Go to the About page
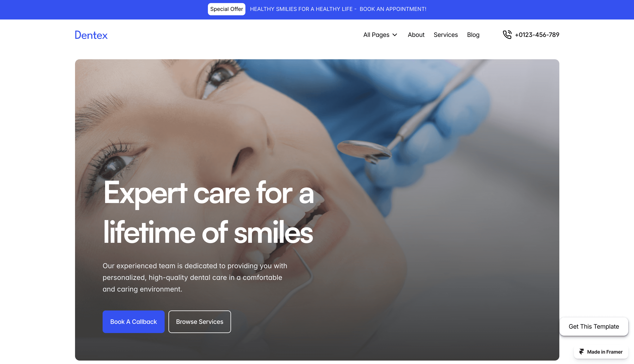Screen dimensions: 634x364 (416, 35)
